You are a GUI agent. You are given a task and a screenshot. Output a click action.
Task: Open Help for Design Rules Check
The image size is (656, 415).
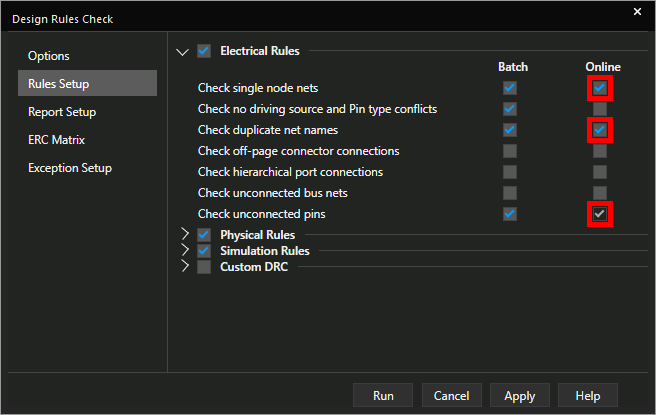588,395
